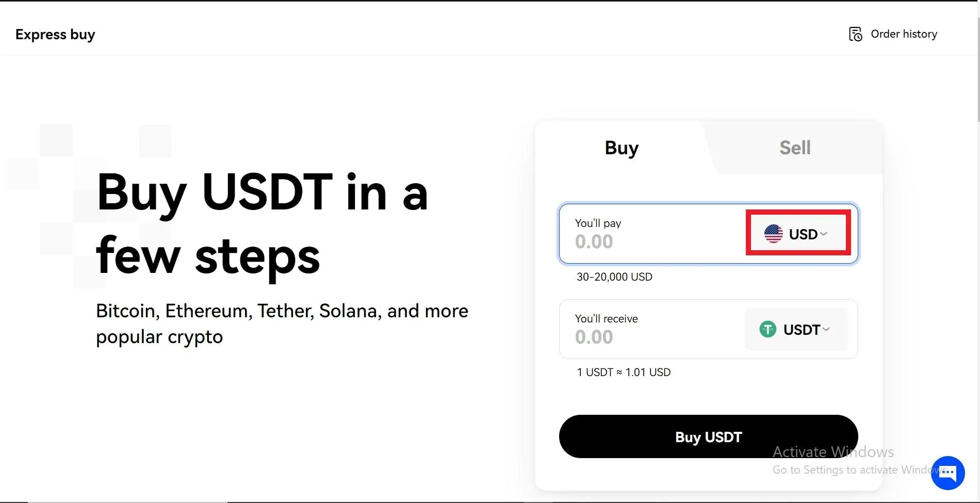
Task: Expand the USDT chevron arrow
Action: pos(826,329)
